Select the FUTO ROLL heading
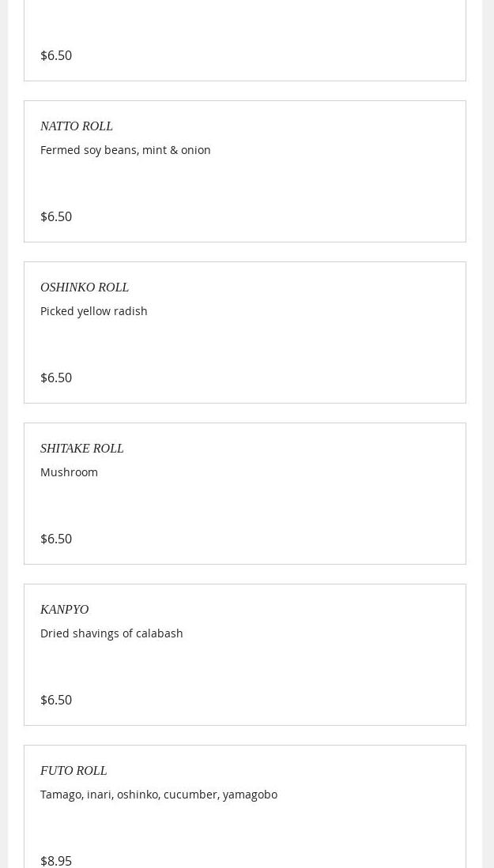Screen dimensions: 494x868 pos(73,771)
